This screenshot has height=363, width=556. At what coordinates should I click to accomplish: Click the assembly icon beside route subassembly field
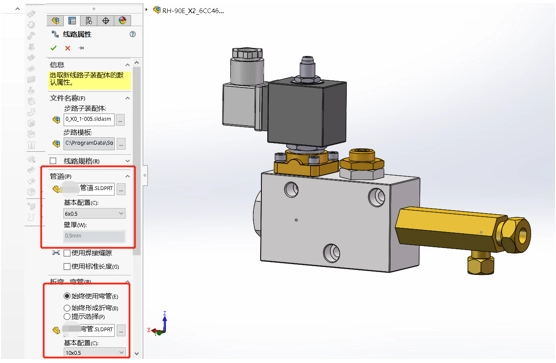(x=56, y=120)
